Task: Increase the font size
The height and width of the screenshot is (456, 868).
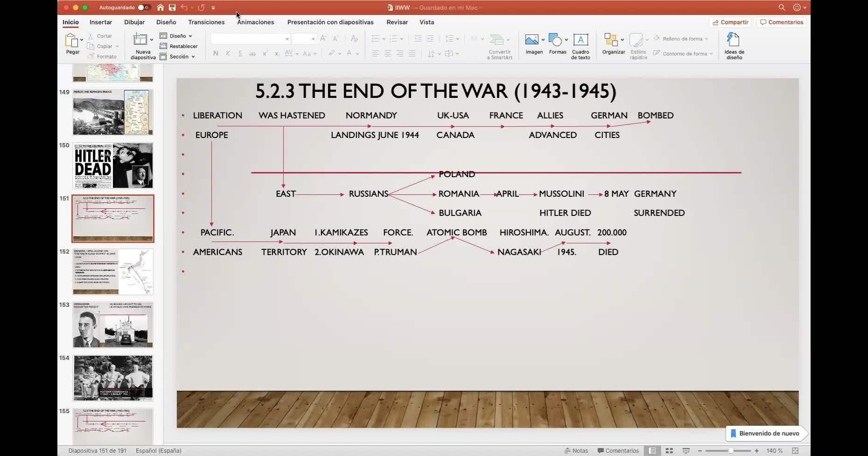Action: coord(323,39)
